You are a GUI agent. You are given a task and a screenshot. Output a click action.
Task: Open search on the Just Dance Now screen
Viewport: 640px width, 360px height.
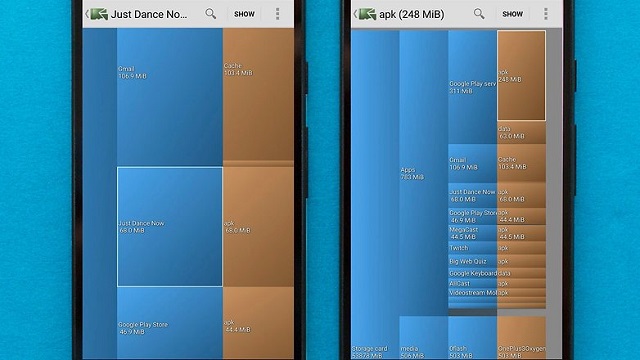[211, 14]
